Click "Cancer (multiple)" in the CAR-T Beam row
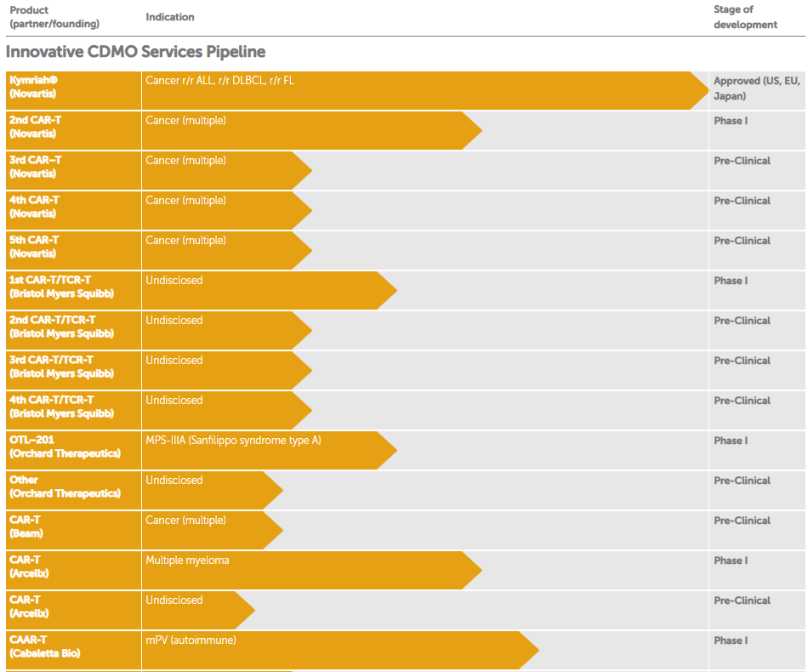Image resolution: width=808 pixels, height=672 pixels. point(186,521)
